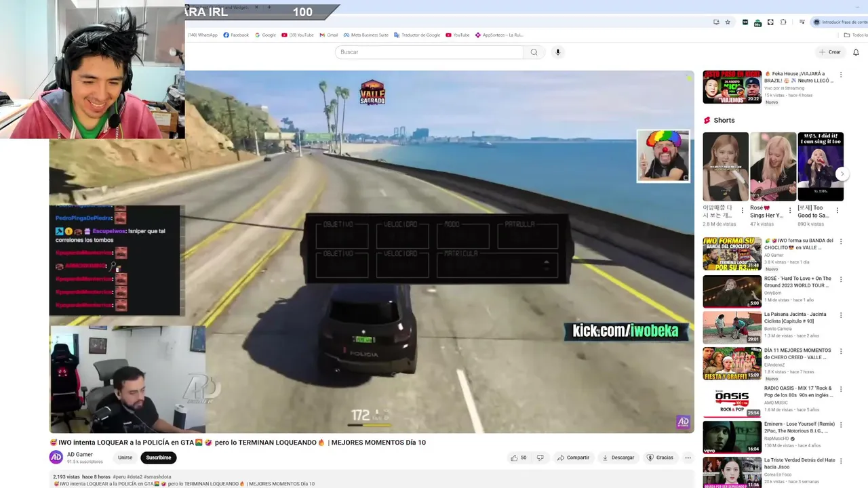
Task: Open the Facebook bookmark
Action: [236, 35]
